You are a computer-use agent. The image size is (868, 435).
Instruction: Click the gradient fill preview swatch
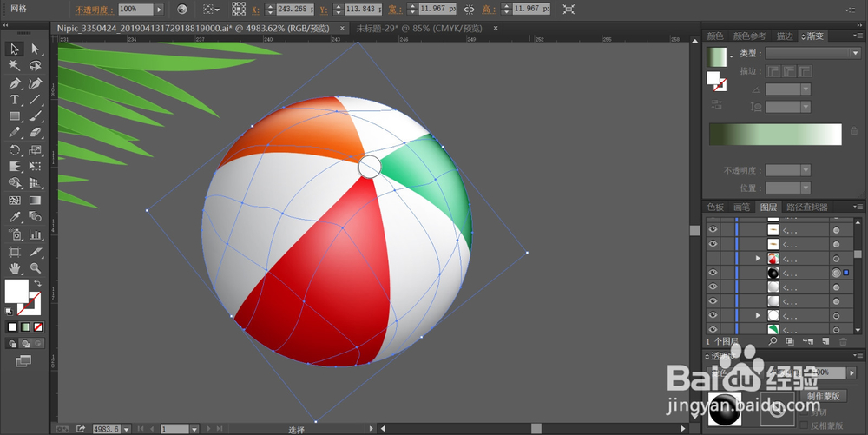pyautogui.click(x=716, y=57)
